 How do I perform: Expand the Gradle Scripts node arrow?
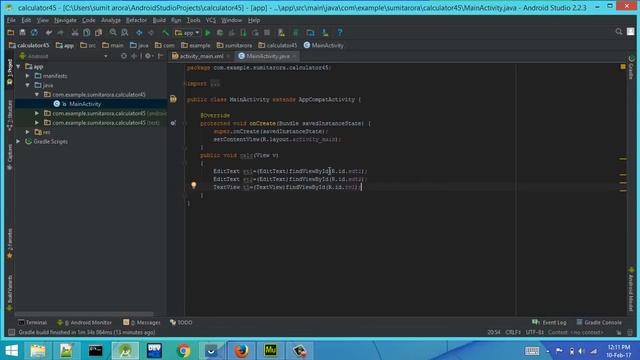click(x=18, y=142)
